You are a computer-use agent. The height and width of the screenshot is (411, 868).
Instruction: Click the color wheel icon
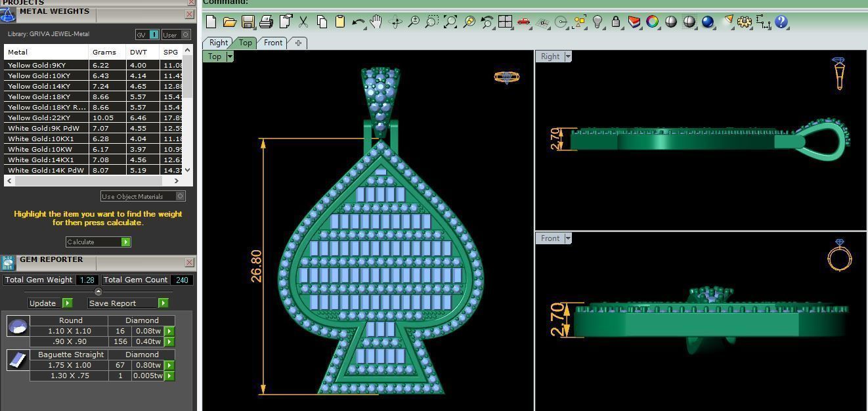652,22
